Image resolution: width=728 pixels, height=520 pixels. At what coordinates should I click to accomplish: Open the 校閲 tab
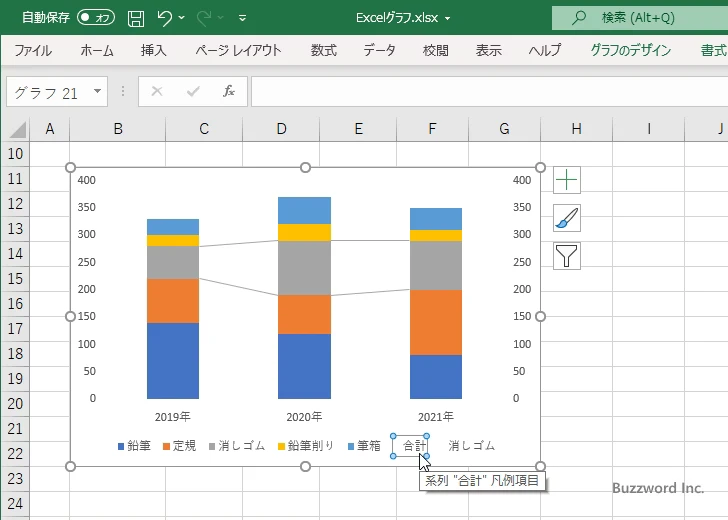coord(436,50)
